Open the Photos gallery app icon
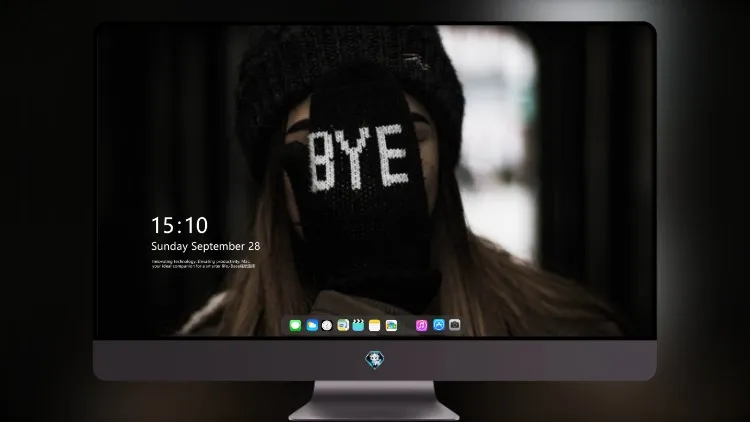The width and height of the screenshot is (750, 422). coord(391,325)
